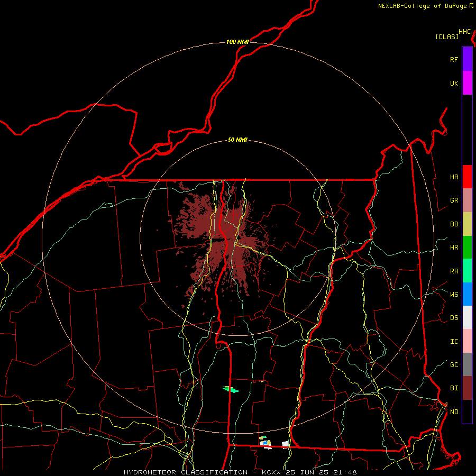This screenshot has height=476, width=476.
Task: Click the IC legend label
Action: (454, 342)
